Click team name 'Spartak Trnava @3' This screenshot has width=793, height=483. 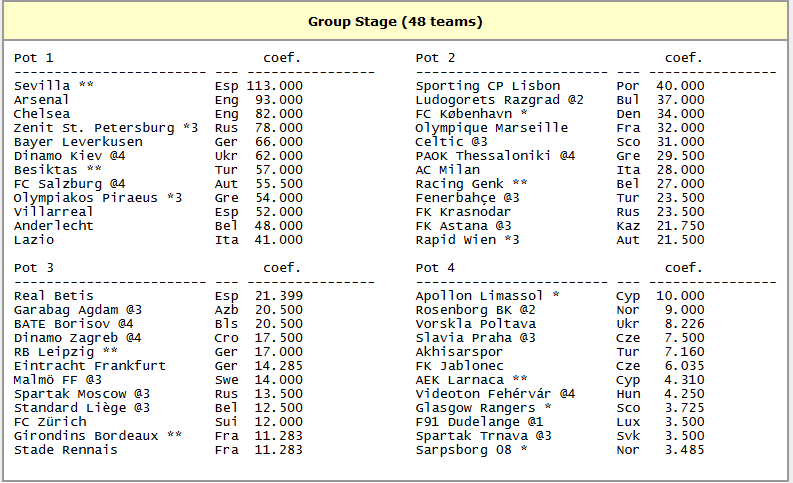(x=483, y=436)
